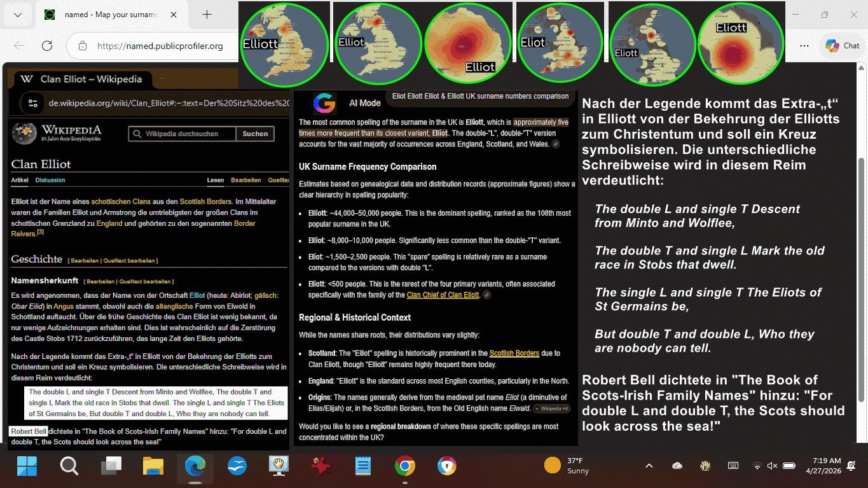
Task: Switch to the Diskussion tab
Action: coord(50,180)
